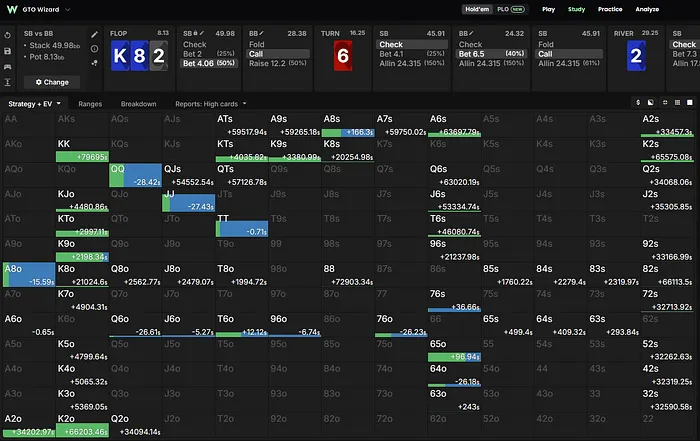Image resolution: width=700 pixels, height=441 pixels.
Task: Click the blue 2 river card
Action: pyautogui.click(x=636, y=56)
